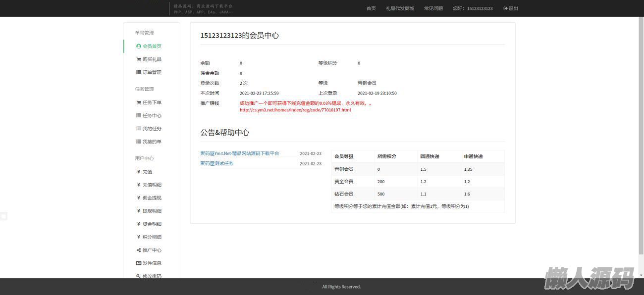Click the username 15123123123 in header
Image resolution: width=644 pixels, height=295 pixels.
pos(479,8)
